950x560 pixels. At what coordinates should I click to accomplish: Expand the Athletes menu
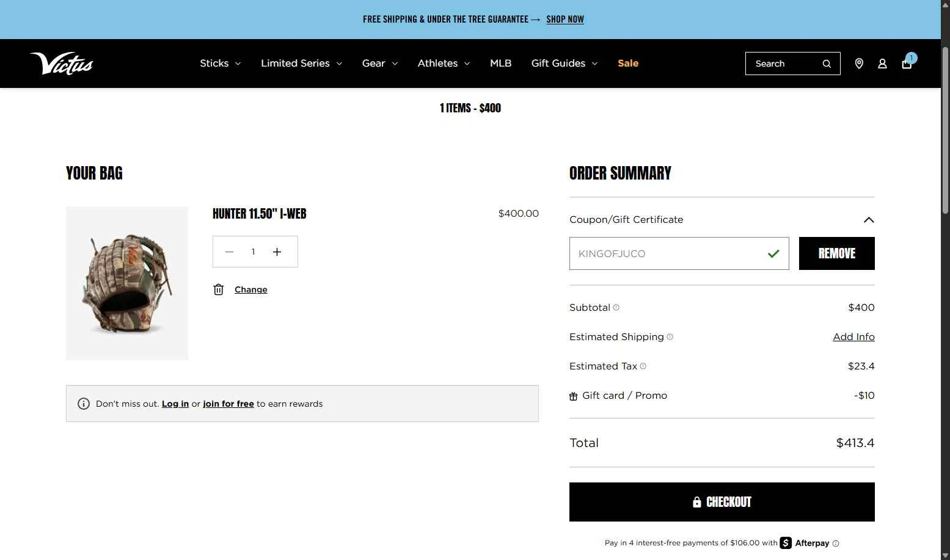[444, 64]
